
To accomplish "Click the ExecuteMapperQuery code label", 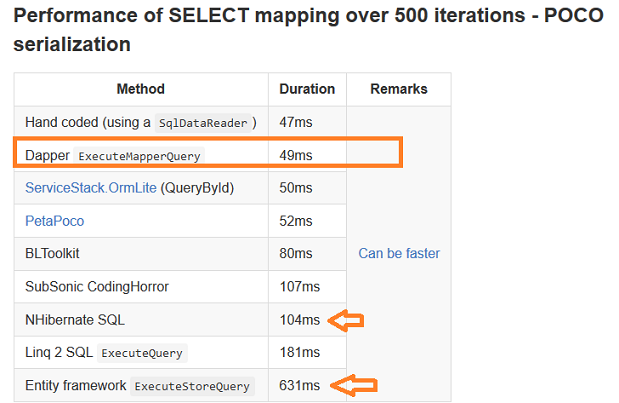I will point(139,156).
